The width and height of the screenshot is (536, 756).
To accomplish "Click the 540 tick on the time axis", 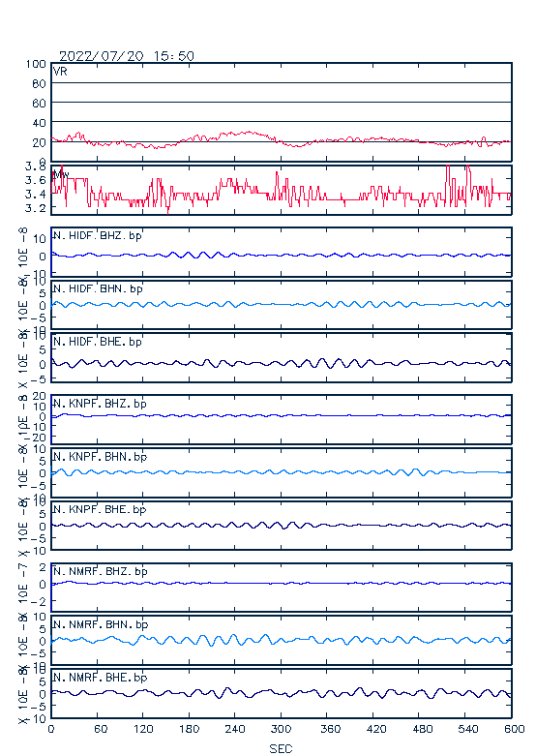I will (x=467, y=729).
